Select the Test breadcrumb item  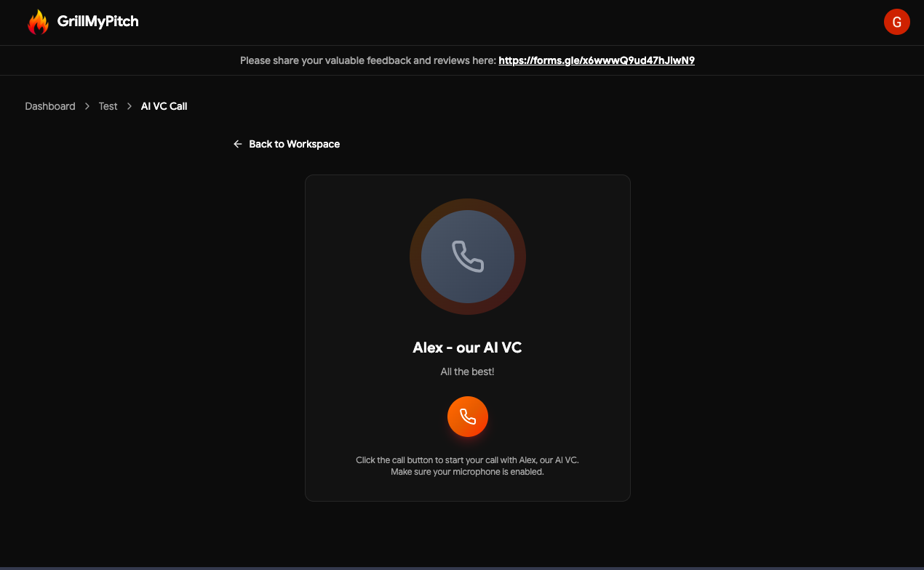coord(108,106)
